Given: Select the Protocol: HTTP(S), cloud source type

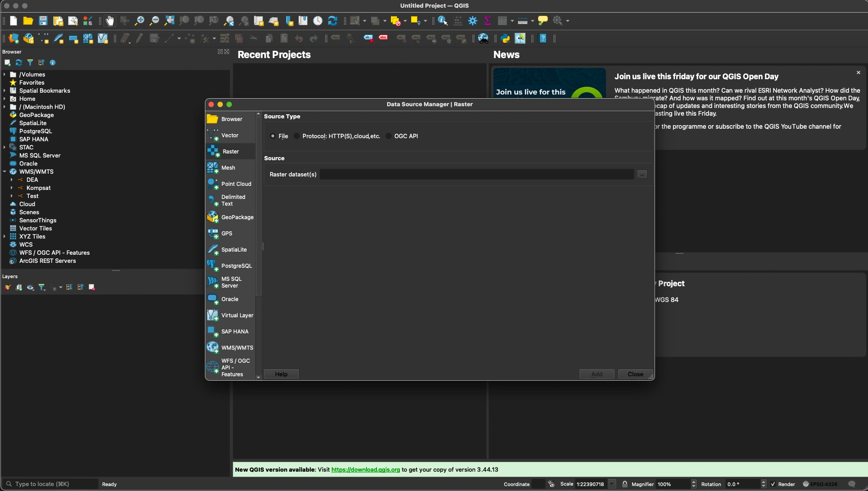Looking at the screenshot, I should pos(297,136).
